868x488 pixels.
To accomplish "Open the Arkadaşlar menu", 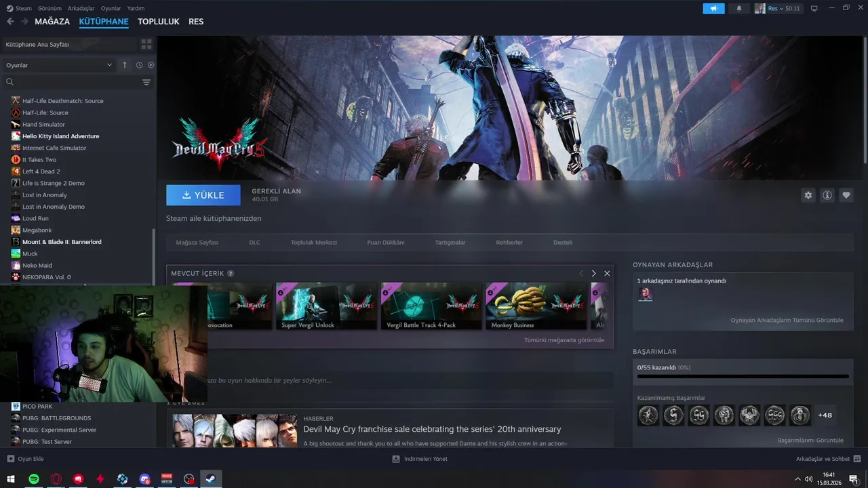I will click(81, 8).
